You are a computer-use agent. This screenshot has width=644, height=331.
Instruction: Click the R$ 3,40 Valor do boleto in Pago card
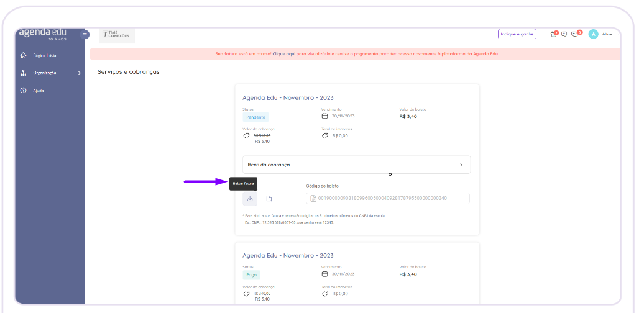(x=408, y=274)
